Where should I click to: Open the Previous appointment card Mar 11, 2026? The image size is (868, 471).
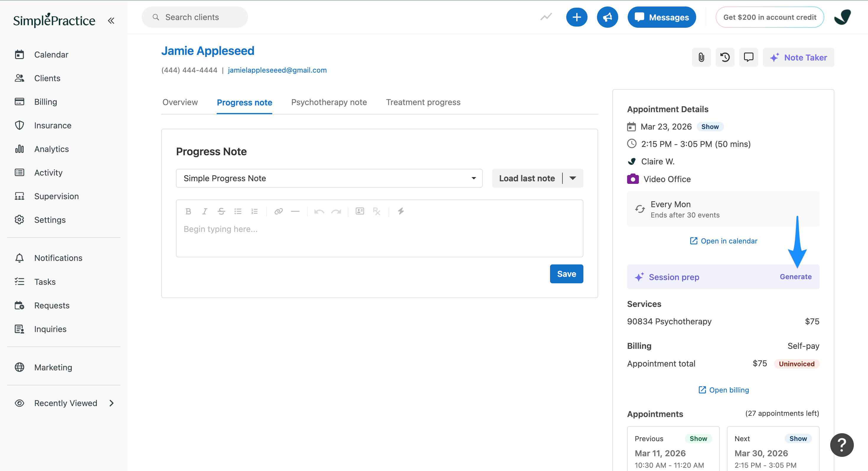click(673, 449)
